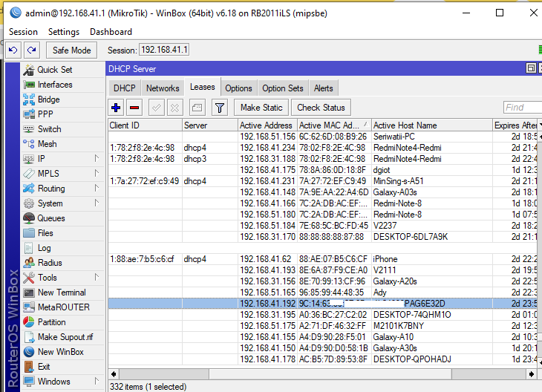The width and height of the screenshot is (542, 392).
Task: Toggle Safe Mode button
Action: [x=71, y=50]
